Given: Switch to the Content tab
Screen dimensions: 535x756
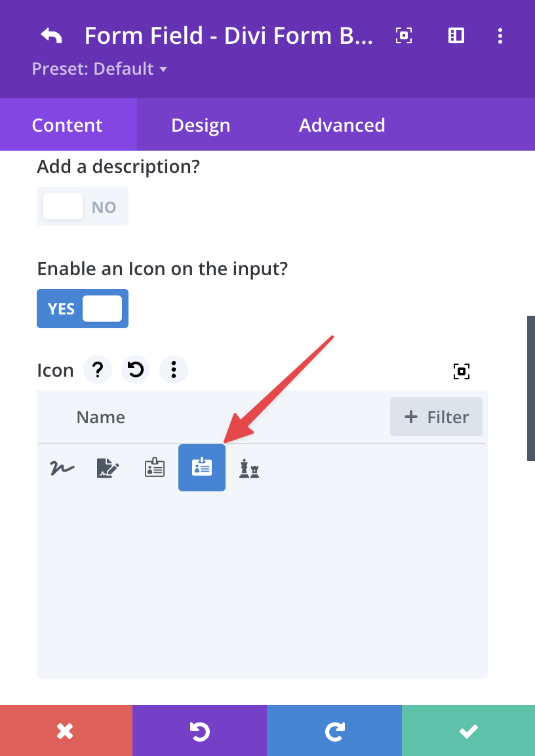Looking at the screenshot, I should [x=68, y=125].
